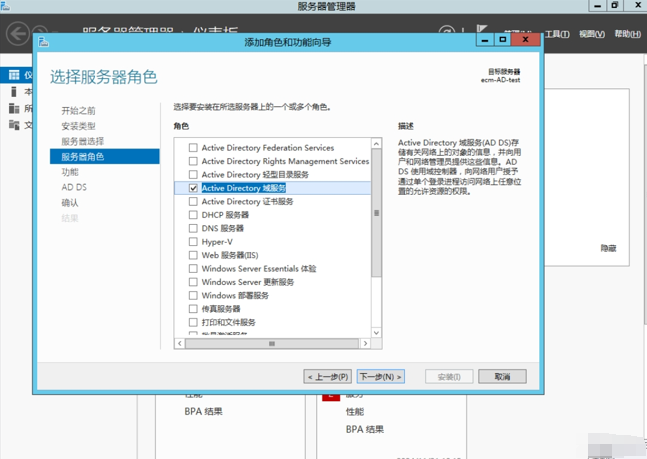The width and height of the screenshot is (647, 459).
Task: Select the Local Server icon in sidebar
Action: 14,91
